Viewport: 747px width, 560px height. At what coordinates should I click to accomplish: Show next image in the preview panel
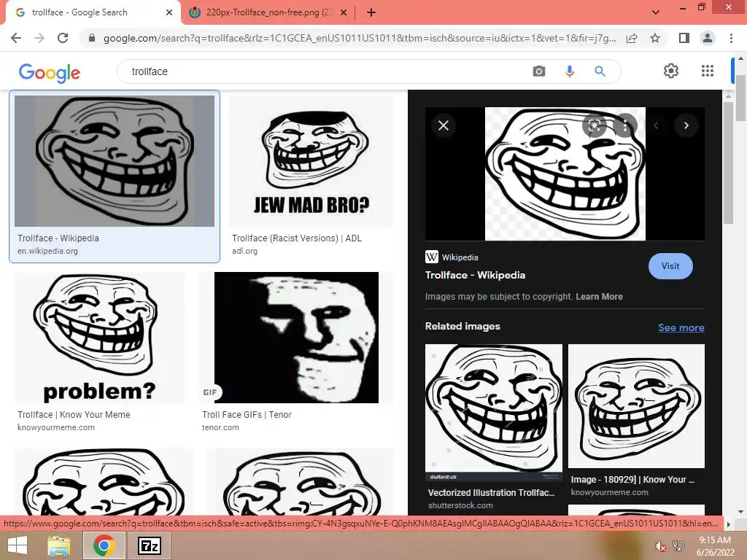point(686,125)
